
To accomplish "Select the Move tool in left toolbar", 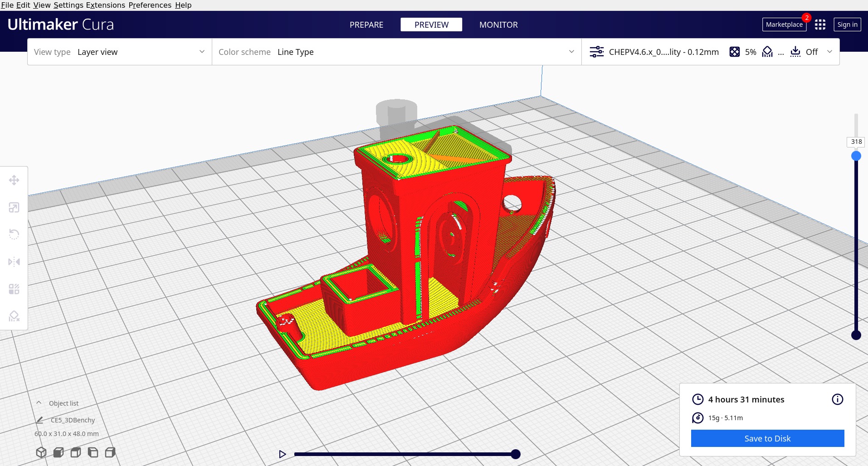I will 14,180.
